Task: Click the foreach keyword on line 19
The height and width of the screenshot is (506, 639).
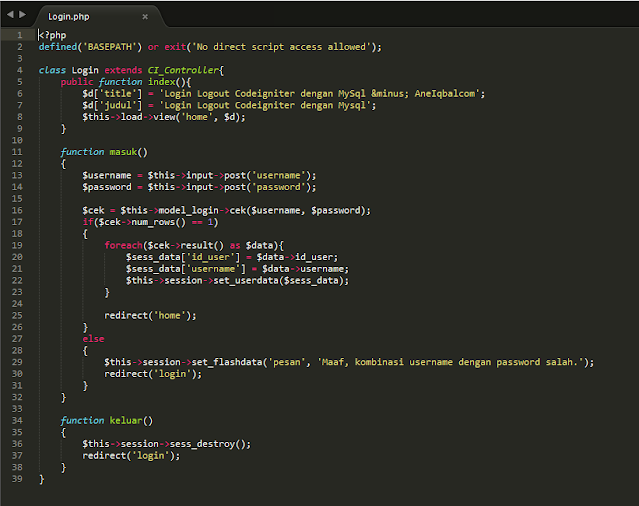Action: coord(123,245)
